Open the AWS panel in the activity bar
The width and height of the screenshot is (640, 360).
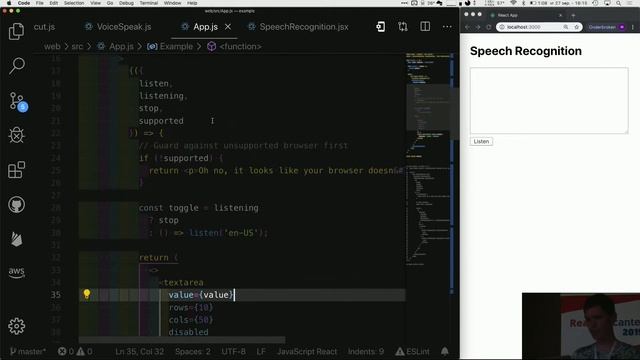16,272
